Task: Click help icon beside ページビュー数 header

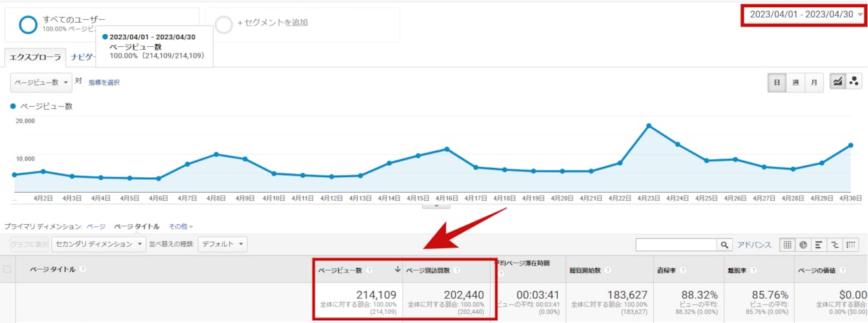Action: [x=369, y=270]
